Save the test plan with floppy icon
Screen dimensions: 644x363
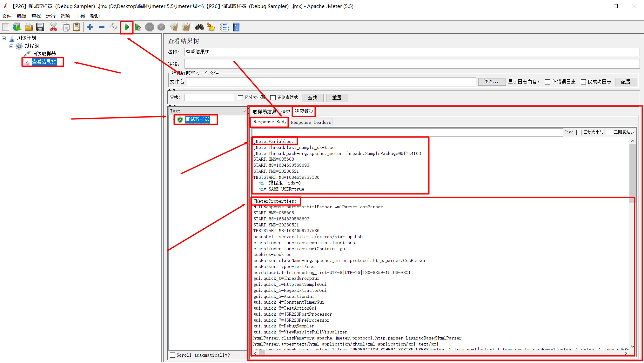click(x=40, y=27)
